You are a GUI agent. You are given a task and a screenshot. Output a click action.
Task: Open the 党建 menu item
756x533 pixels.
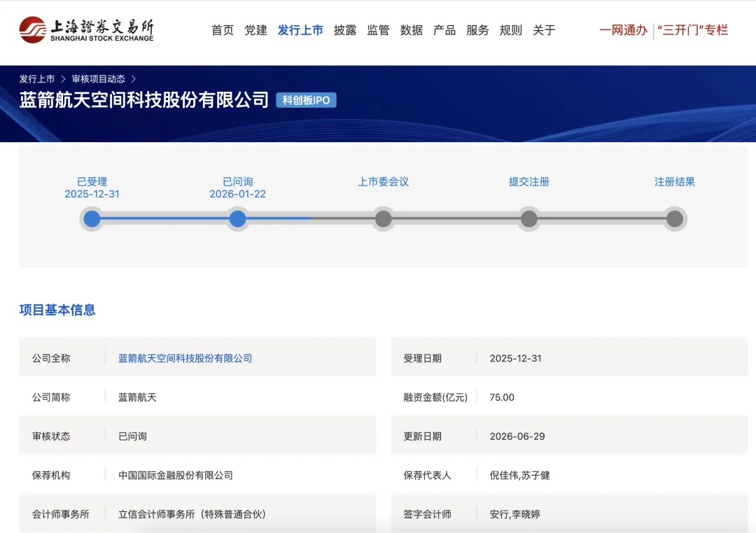pyautogui.click(x=255, y=30)
